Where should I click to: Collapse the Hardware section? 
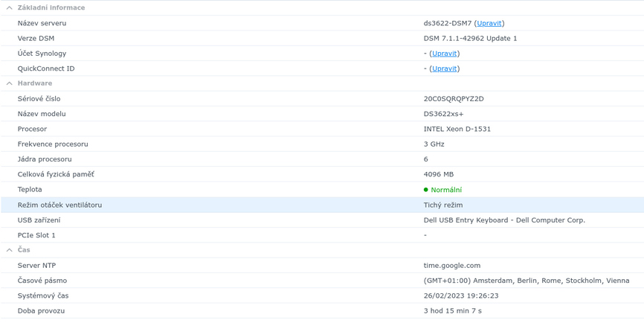(10, 83)
